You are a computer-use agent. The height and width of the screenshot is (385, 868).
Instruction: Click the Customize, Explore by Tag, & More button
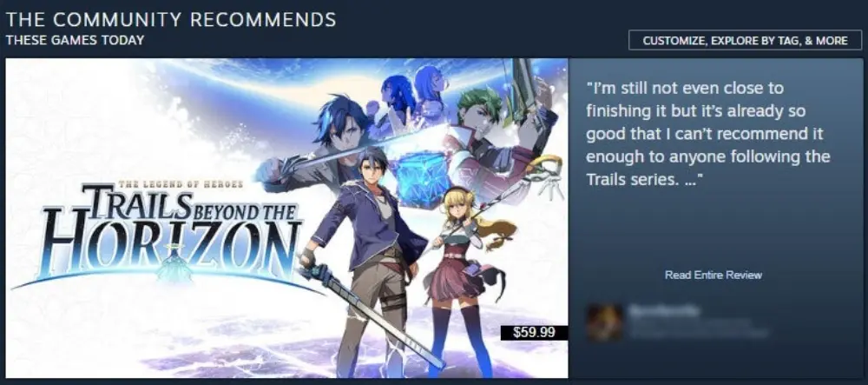(745, 41)
